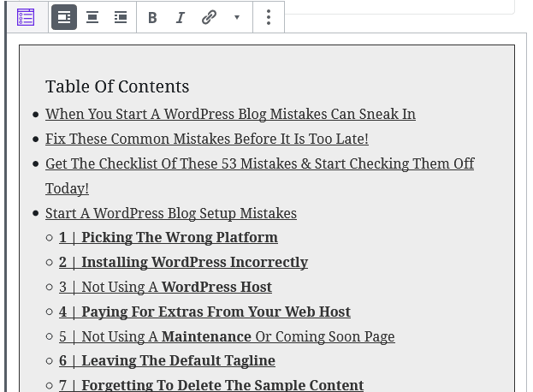Toggle italic formatting
This screenshot has height=392, width=533.
click(x=181, y=17)
